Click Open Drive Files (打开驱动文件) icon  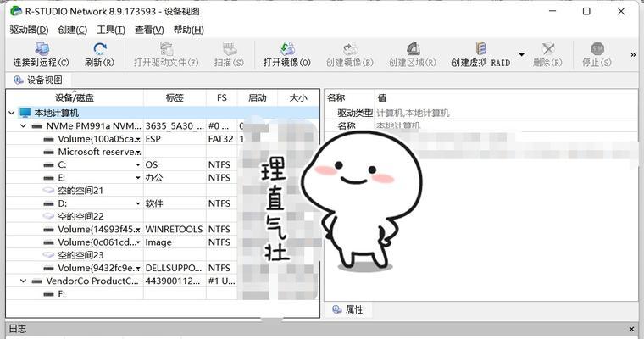[x=166, y=49]
